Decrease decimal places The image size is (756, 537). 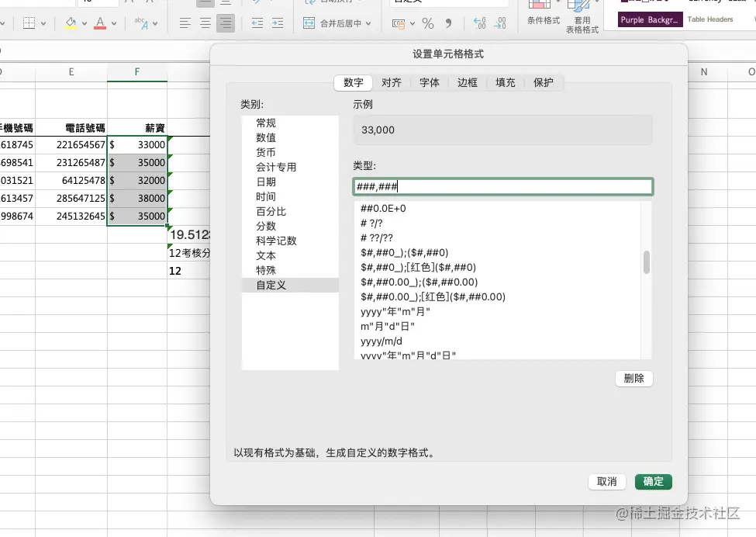pyautogui.click(x=500, y=23)
